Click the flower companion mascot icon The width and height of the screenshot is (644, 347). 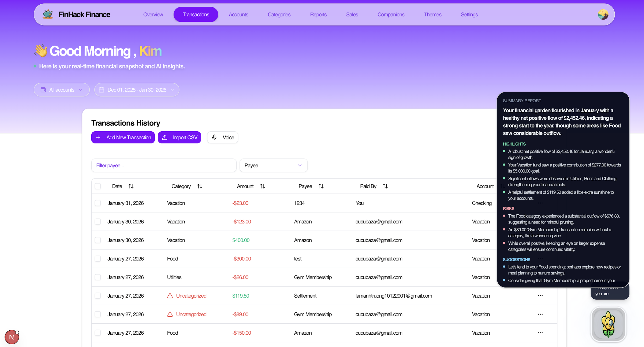pos(608,324)
